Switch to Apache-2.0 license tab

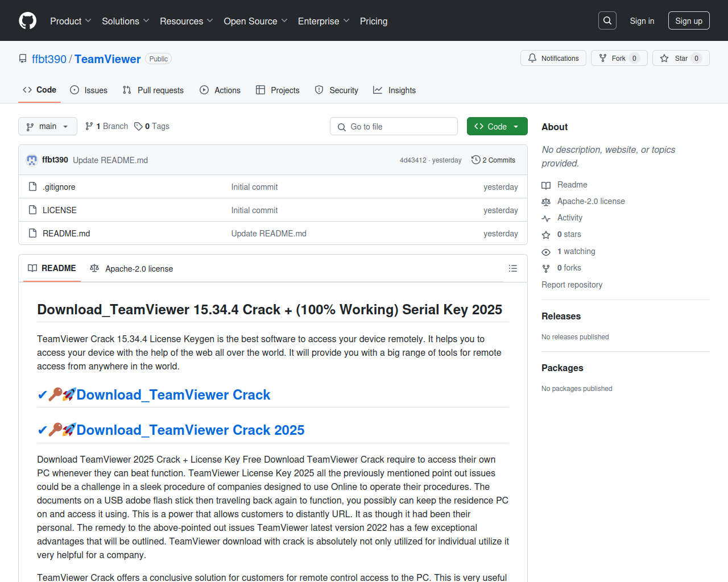[131, 268]
